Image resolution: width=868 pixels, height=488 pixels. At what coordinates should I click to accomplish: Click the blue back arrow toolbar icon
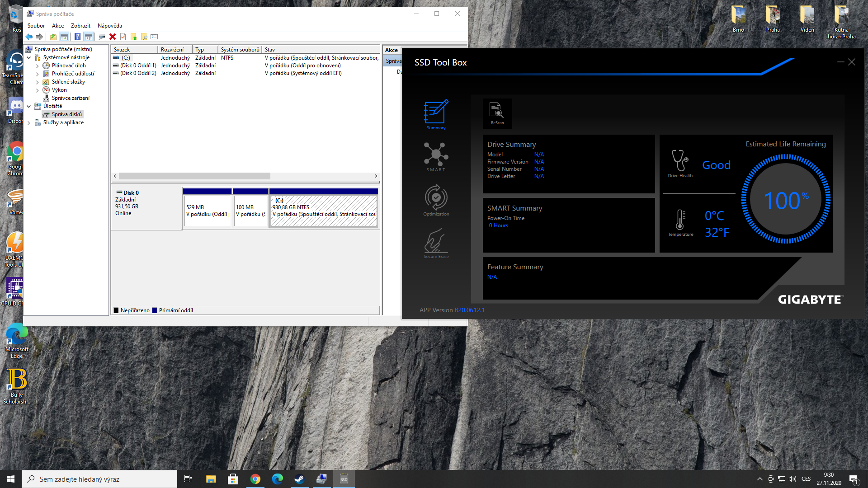(x=29, y=37)
